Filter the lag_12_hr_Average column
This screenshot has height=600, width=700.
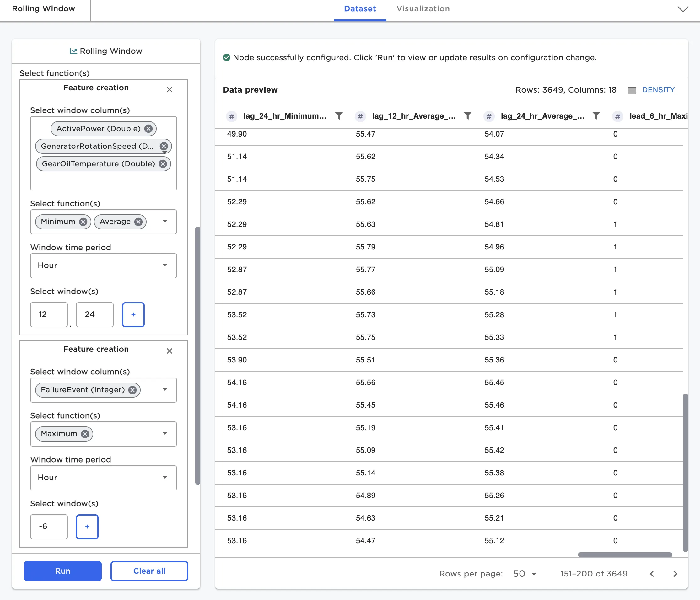[468, 116]
